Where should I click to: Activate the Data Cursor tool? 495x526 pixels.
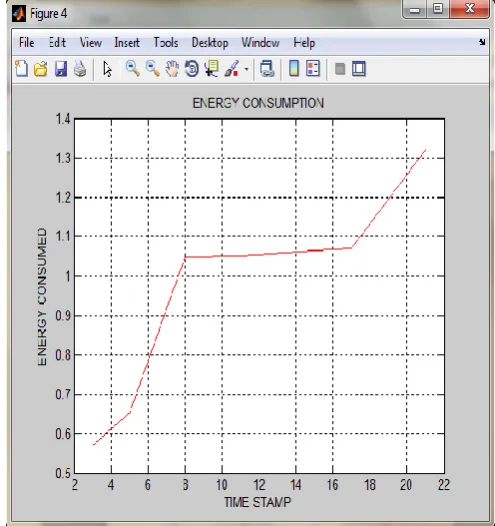tap(212, 69)
